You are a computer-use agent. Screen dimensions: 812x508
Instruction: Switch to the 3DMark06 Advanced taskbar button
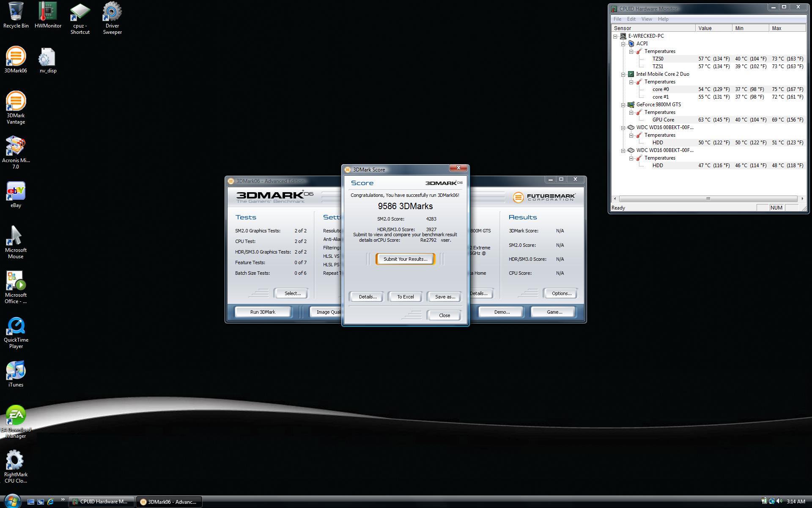coord(169,502)
